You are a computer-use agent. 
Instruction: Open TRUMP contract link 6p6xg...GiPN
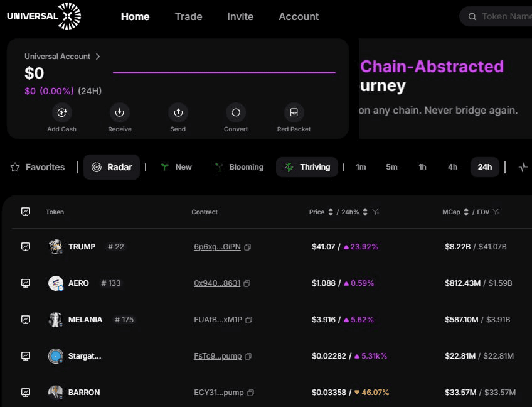[x=217, y=247]
